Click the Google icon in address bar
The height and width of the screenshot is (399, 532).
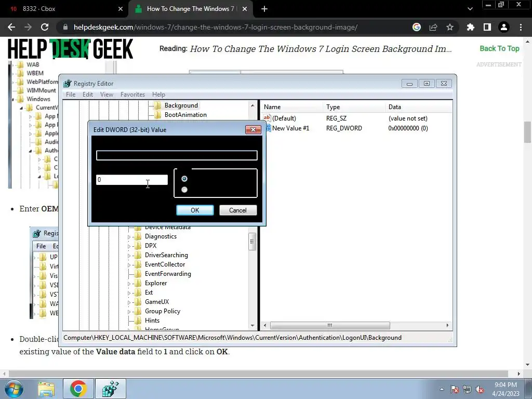tap(417, 27)
